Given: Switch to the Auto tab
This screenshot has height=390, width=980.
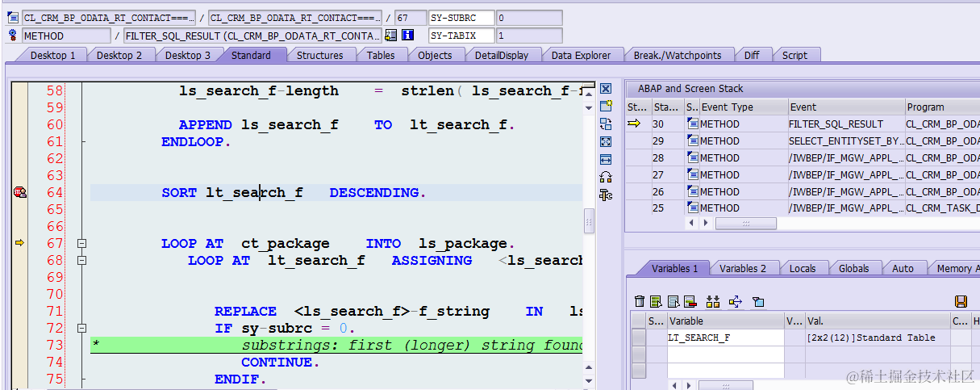Looking at the screenshot, I should [903, 268].
